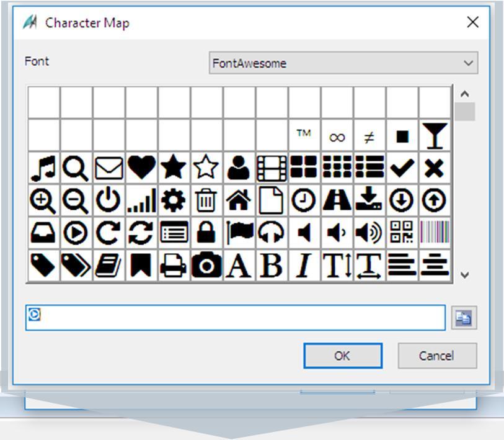Select the small nine-square grid glyph
504x440 pixels.
[337, 168]
